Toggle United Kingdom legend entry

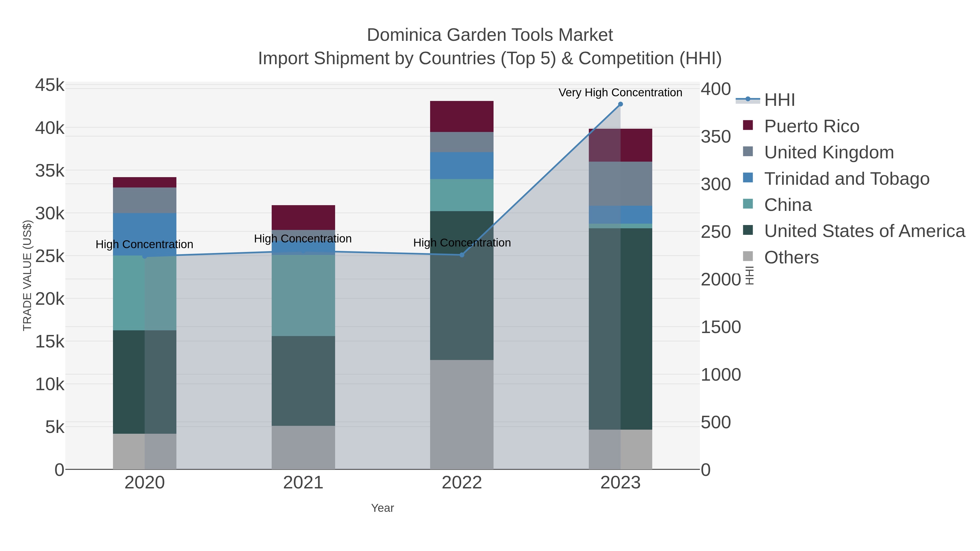[818, 152]
